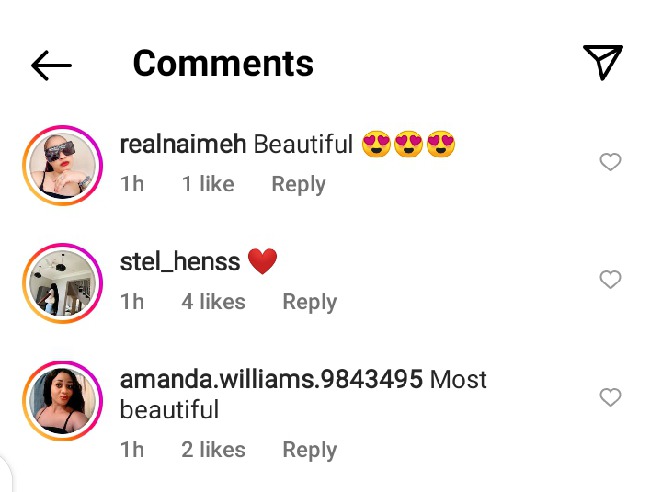
Task: Reply to amanda.williams.9843495's comment
Action: tap(309, 450)
